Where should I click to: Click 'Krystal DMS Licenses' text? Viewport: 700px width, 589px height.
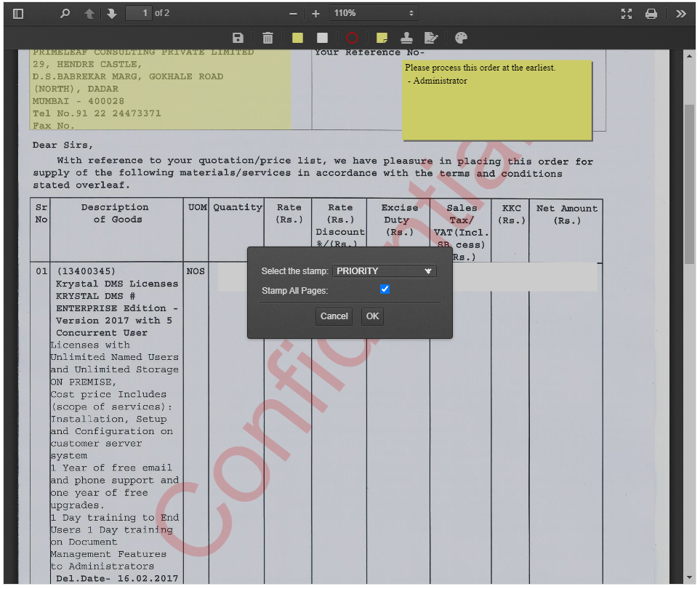point(117,284)
